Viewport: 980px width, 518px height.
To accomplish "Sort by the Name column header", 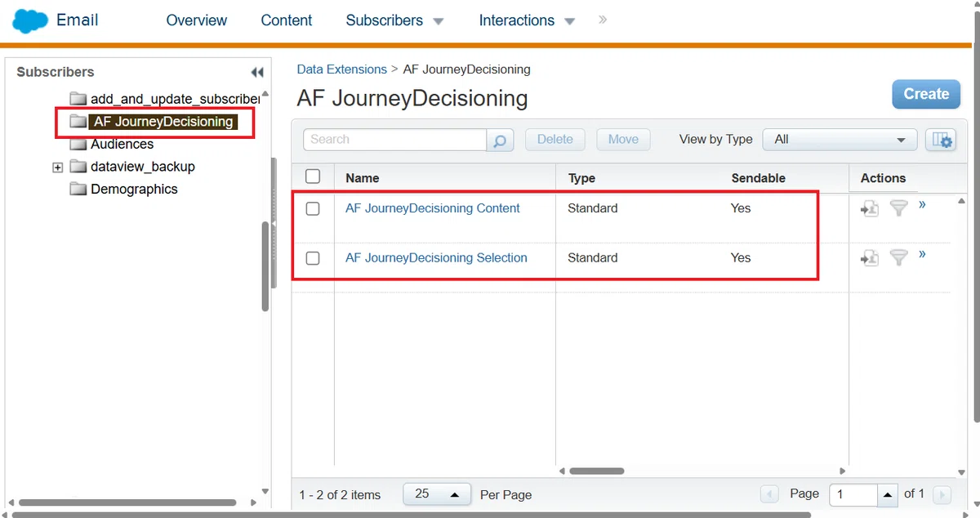I will (363, 178).
